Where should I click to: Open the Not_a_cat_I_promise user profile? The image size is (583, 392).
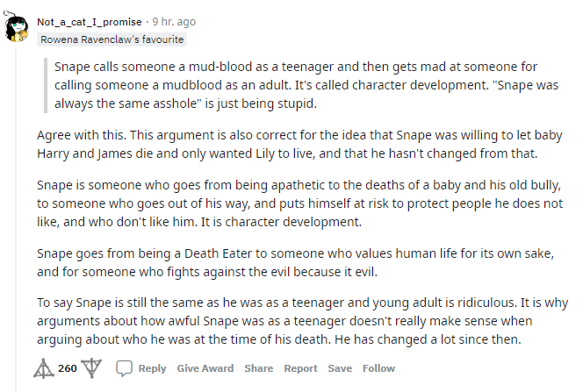(x=90, y=22)
